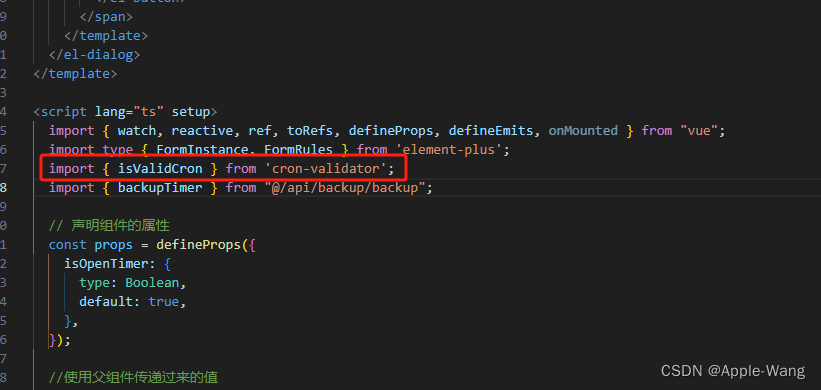
Task: Click 'toRefs' in the vue import line
Action: (x=310, y=130)
